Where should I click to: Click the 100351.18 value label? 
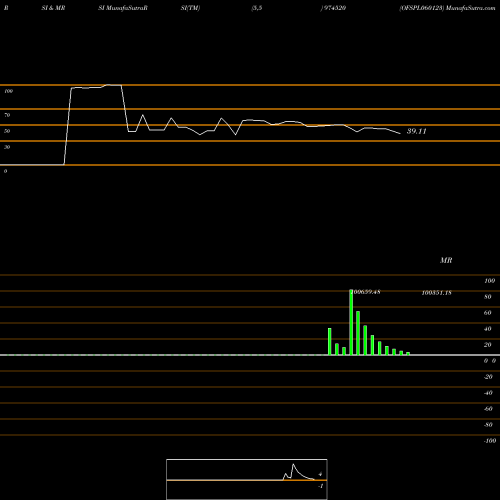437,293
